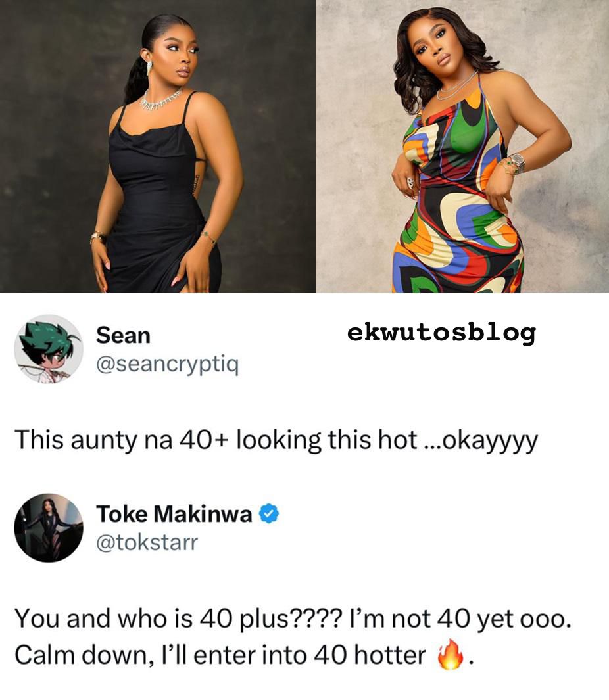Click the Sean display name
The width and height of the screenshot is (609, 700).
pyautogui.click(x=124, y=336)
